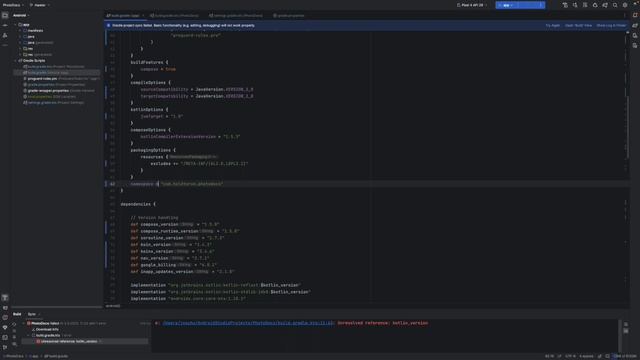The image size is (640, 360).
Task: Open the Terminal icon in bottom-left strip
Action: click(x=5, y=338)
